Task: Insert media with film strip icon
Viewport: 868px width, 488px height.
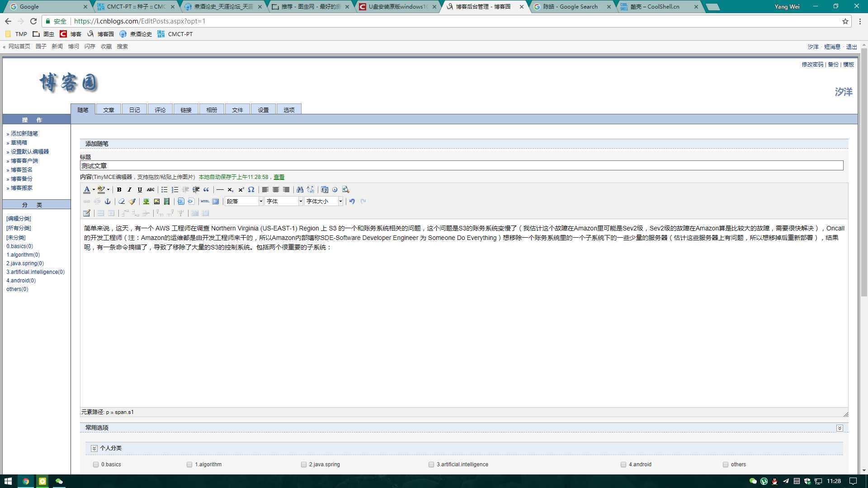Action: 167,202
